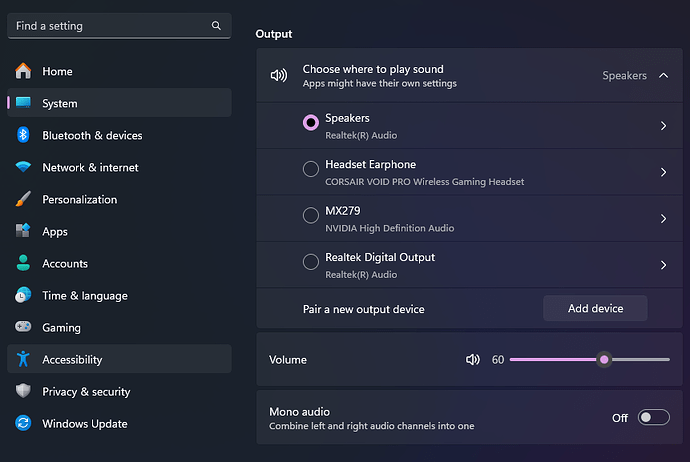Click the Bluetooth icon in the sidebar
This screenshot has height=462, width=690.
(23, 135)
